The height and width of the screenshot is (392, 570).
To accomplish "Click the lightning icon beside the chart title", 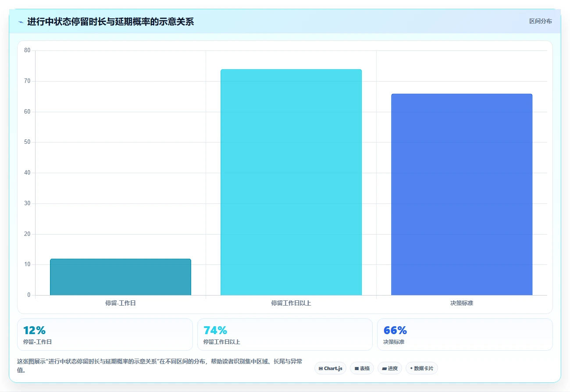I will pos(21,22).
